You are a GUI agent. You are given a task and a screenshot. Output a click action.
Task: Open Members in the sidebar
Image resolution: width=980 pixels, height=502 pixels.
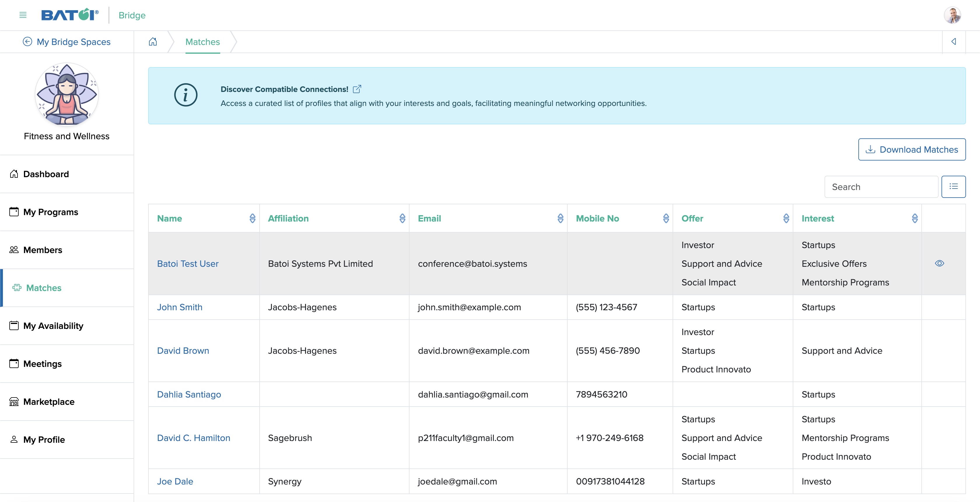pyautogui.click(x=67, y=250)
